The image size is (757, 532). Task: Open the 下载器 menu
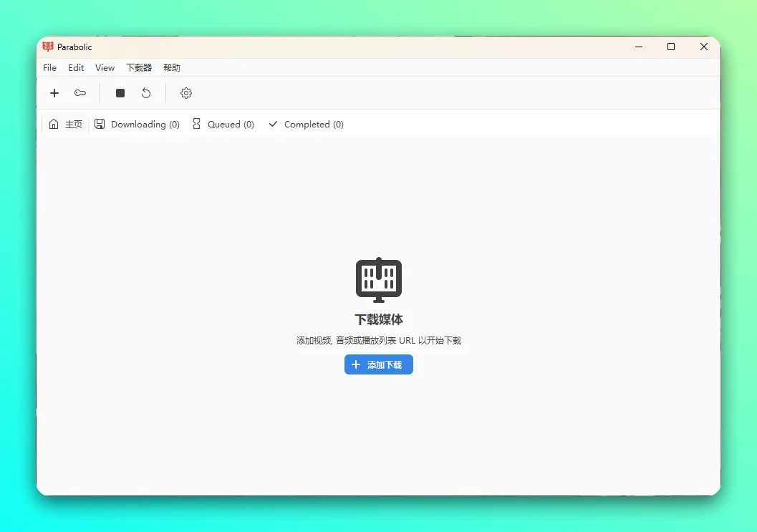click(139, 67)
